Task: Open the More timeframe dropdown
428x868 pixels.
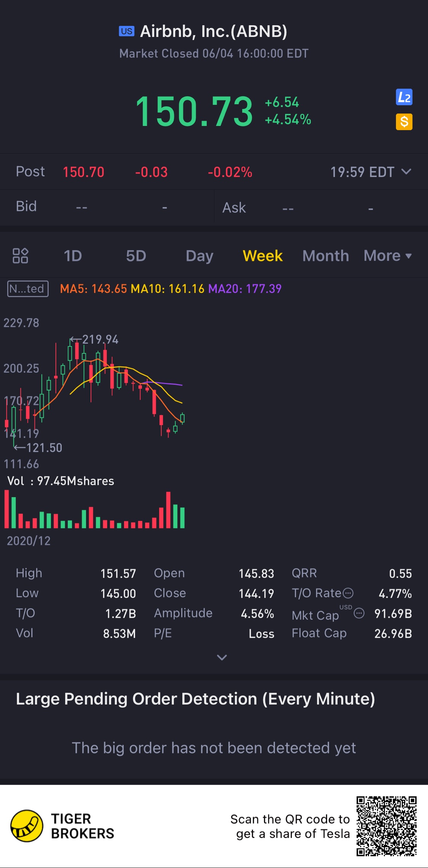Action: click(x=388, y=256)
